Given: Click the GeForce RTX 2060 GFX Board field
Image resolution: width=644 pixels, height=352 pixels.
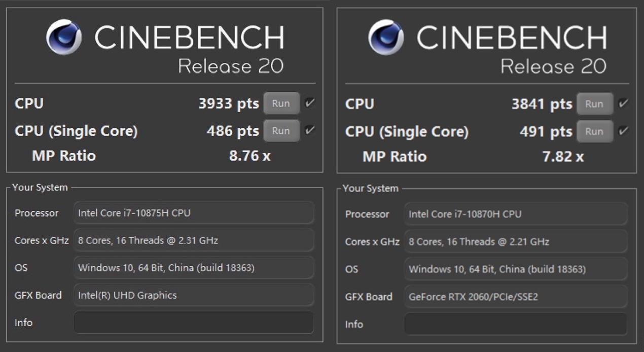Looking at the screenshot, I should pyautogui.click(x=516, y=297).
